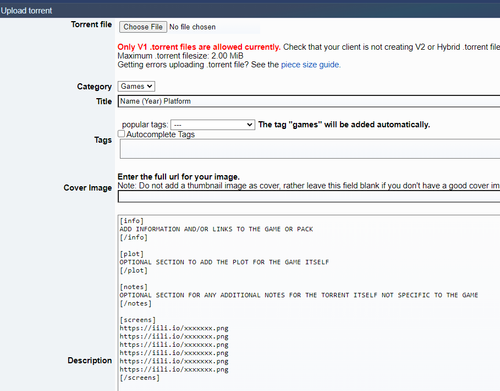Viewport: 500px width, 391px height.
Task: Click the '[/notes]' closing tag line
Action: point(136,303)
